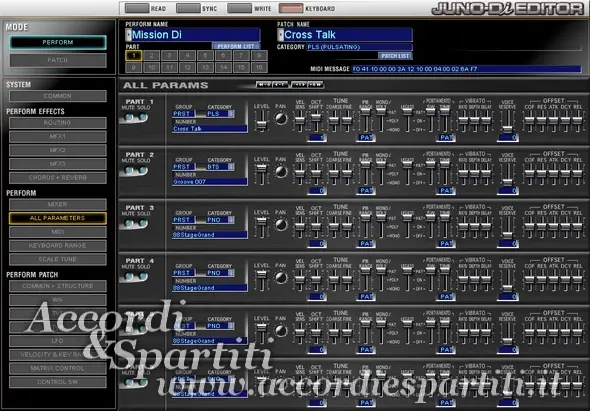Click the Part 3 PAN knob
Screen dimensions: 590x411
(x=281, y=225)
